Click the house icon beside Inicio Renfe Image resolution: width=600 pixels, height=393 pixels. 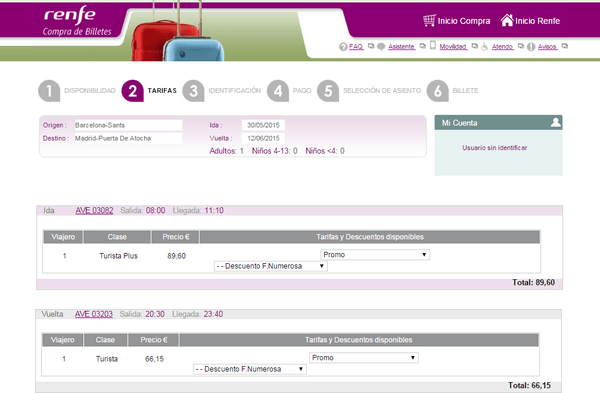pyautogui.click(x=507, y=20)
